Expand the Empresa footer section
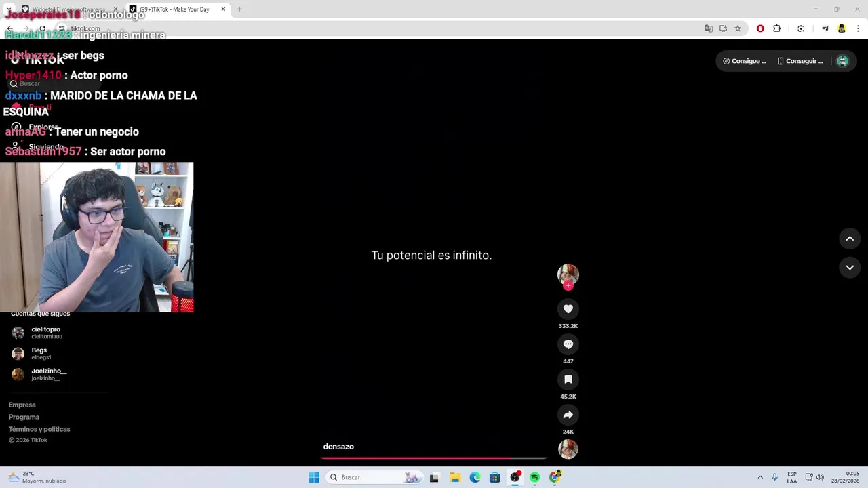This screenshot has width=868, height=488. click(x=22, y=405)
